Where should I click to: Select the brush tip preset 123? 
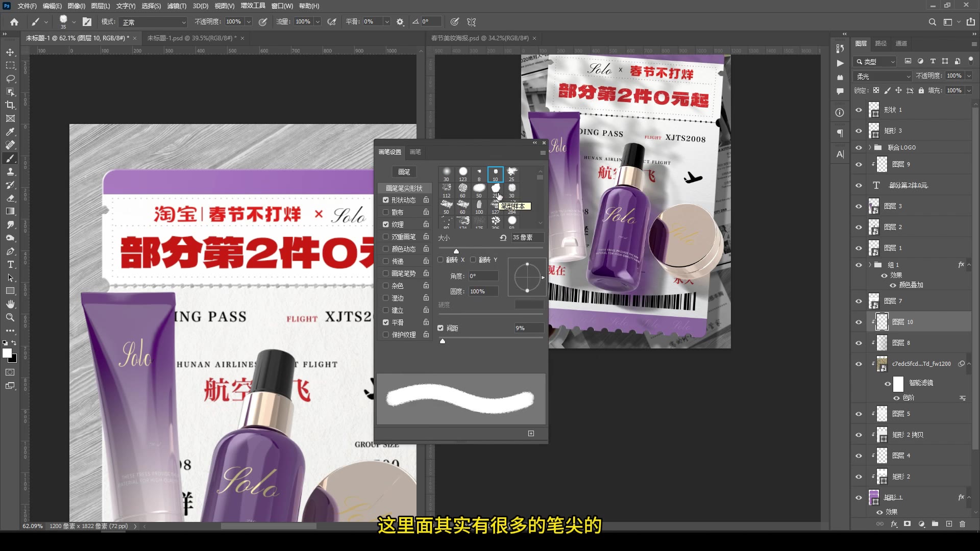point(463,174)
